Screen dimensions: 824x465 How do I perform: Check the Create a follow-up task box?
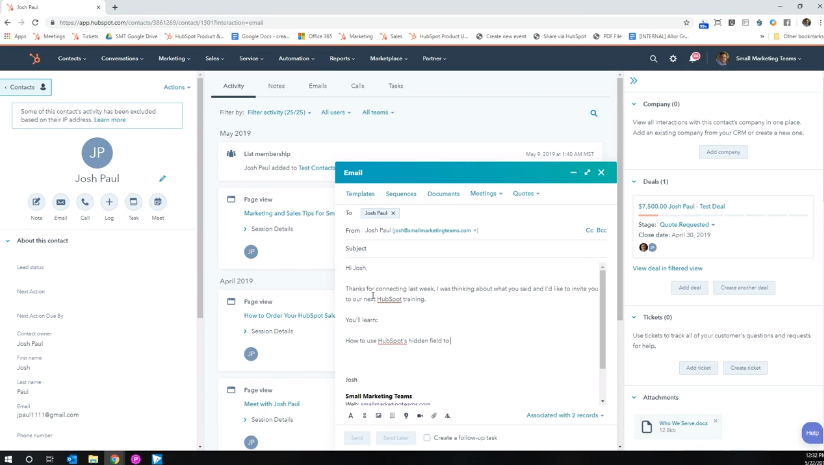tap(428, 438)
